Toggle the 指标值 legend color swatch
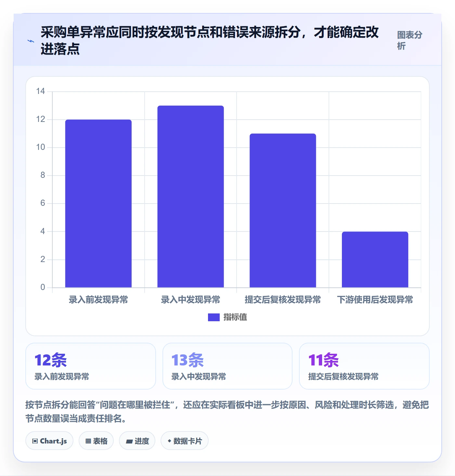Screen dimensions: 455x476 pos(214,317)
